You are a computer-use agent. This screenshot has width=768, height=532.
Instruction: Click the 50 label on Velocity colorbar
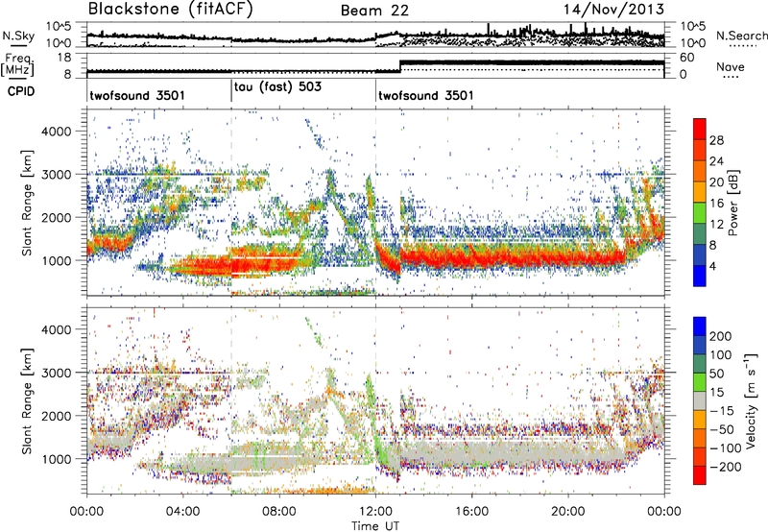pyautogui.click(x=716, y=374)
